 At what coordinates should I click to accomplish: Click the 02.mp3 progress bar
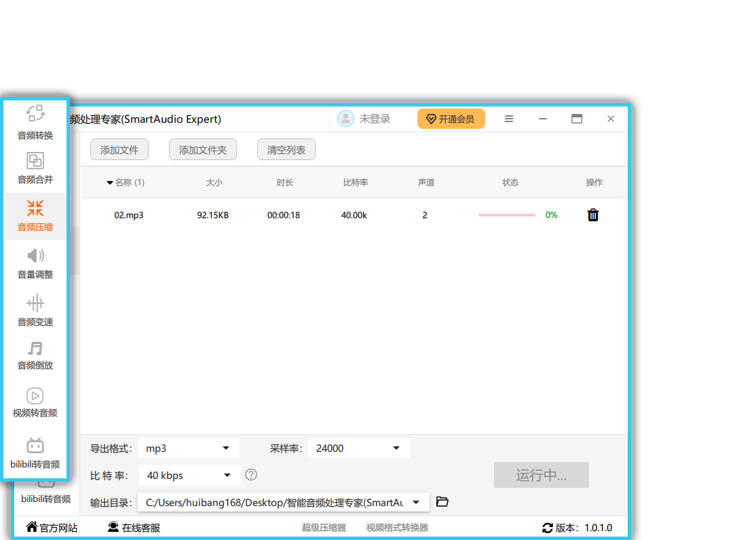[x=506, y=215]
